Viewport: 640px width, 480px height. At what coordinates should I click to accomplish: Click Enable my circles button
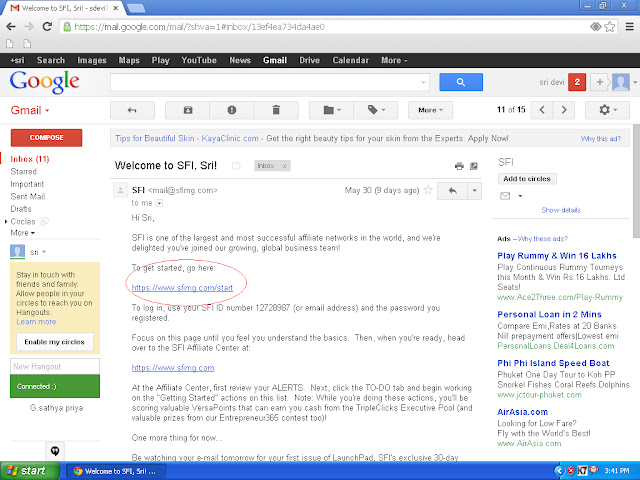click(54, 342)
